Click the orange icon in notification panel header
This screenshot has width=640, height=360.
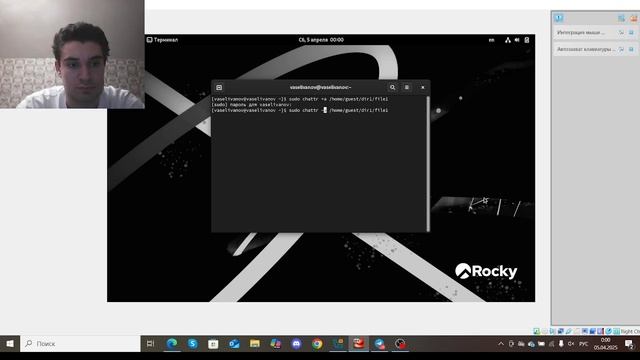[x=633, y=18]
